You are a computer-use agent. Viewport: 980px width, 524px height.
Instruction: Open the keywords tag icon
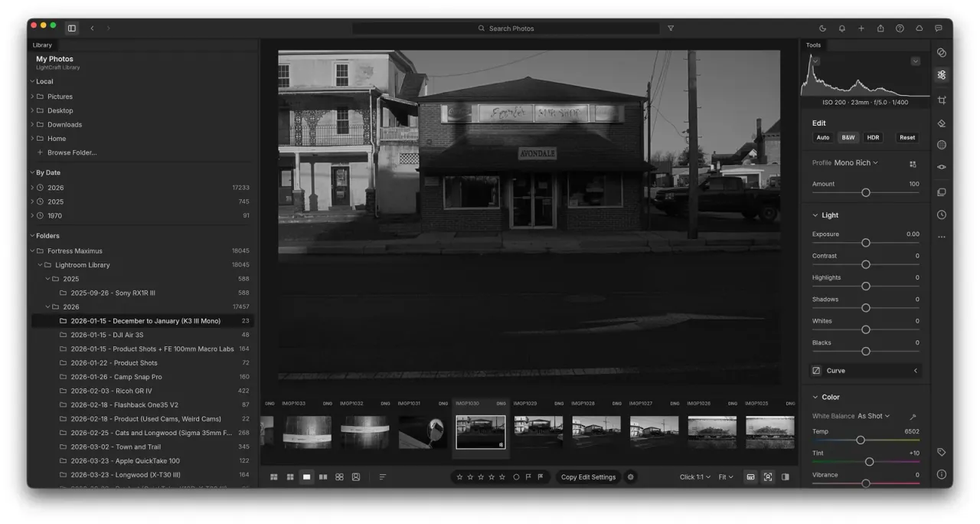click(942, 453)
